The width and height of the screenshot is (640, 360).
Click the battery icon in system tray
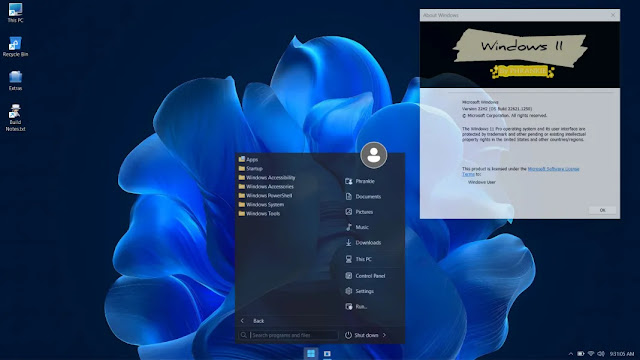pos(580,354)
